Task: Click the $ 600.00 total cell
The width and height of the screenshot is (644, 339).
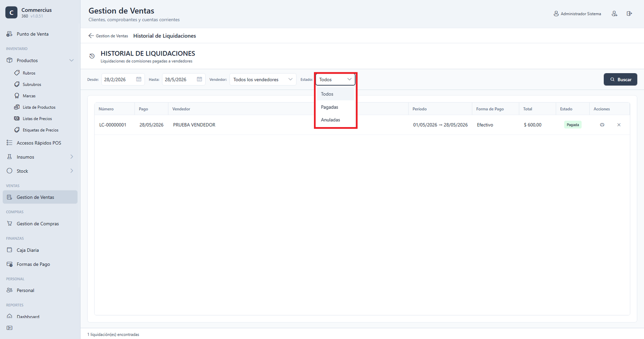Action: point(533,125)
